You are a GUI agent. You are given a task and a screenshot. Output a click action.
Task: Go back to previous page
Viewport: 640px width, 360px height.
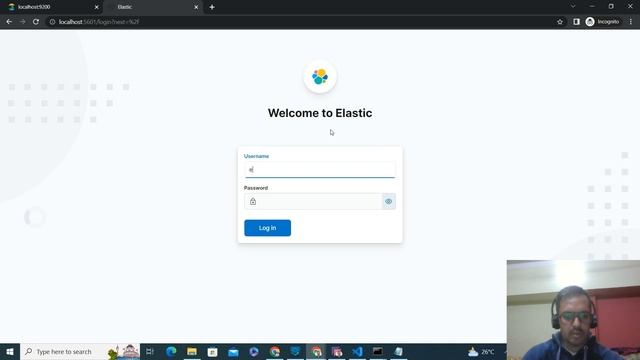pos(9,22)
